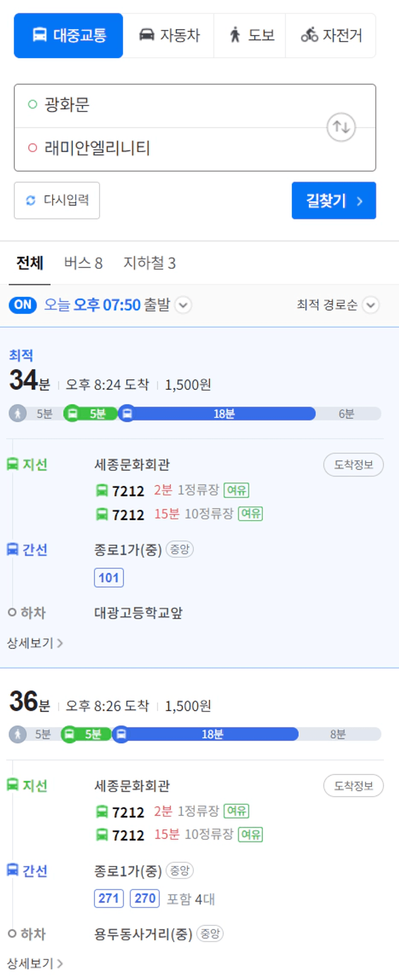The width and height of the screenshot is (399, 980).
Task: Select the 자동차 car mode icon
Action: coord(147,35)
